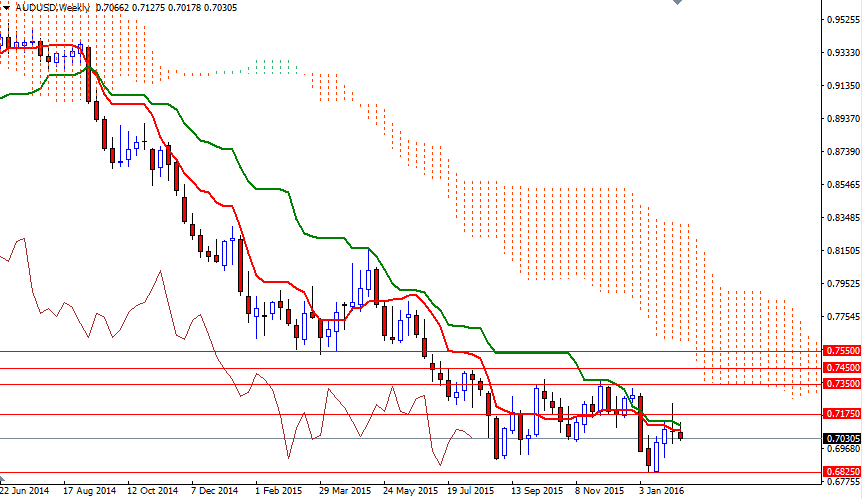Click the 0.89370 price scale label
862x499 pixels.
pos(843,119)
